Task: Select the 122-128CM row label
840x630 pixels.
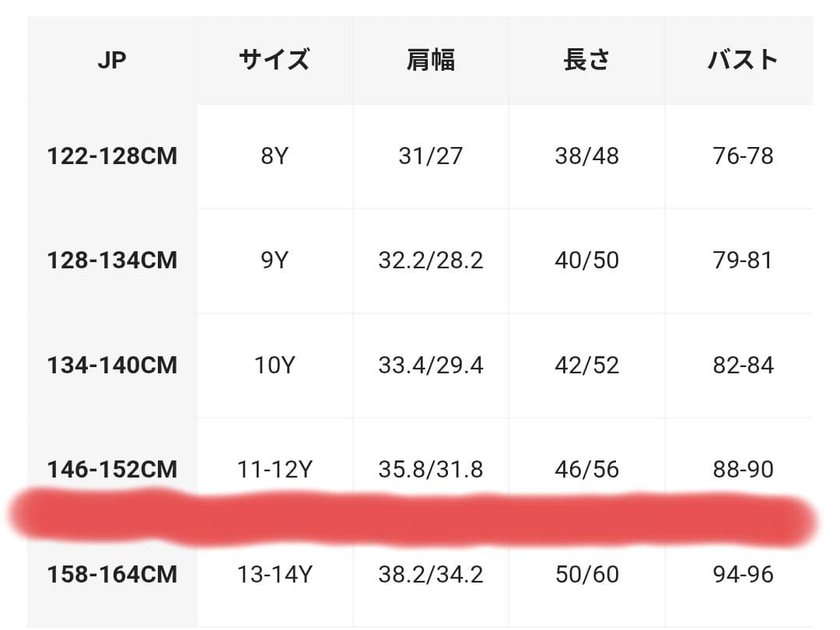Action: click(112, 156)
